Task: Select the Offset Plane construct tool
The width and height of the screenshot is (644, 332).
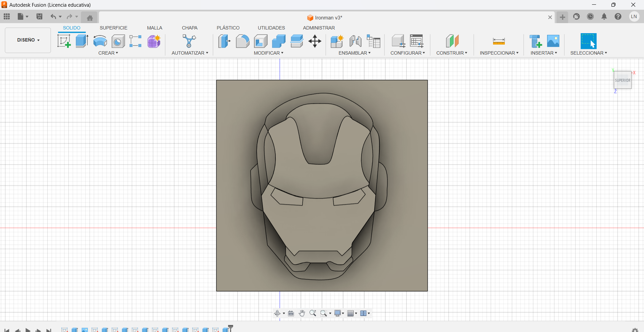Action: [452, 41]
